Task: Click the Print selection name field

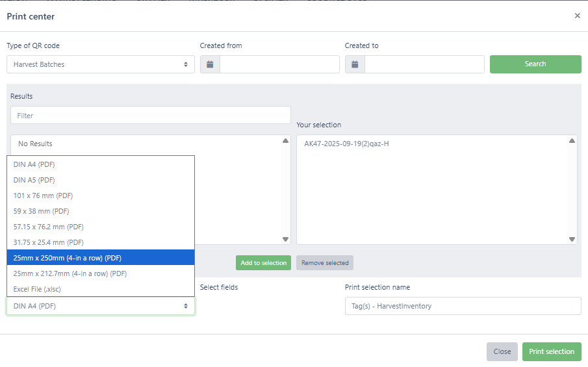Action: pos(463,306)
